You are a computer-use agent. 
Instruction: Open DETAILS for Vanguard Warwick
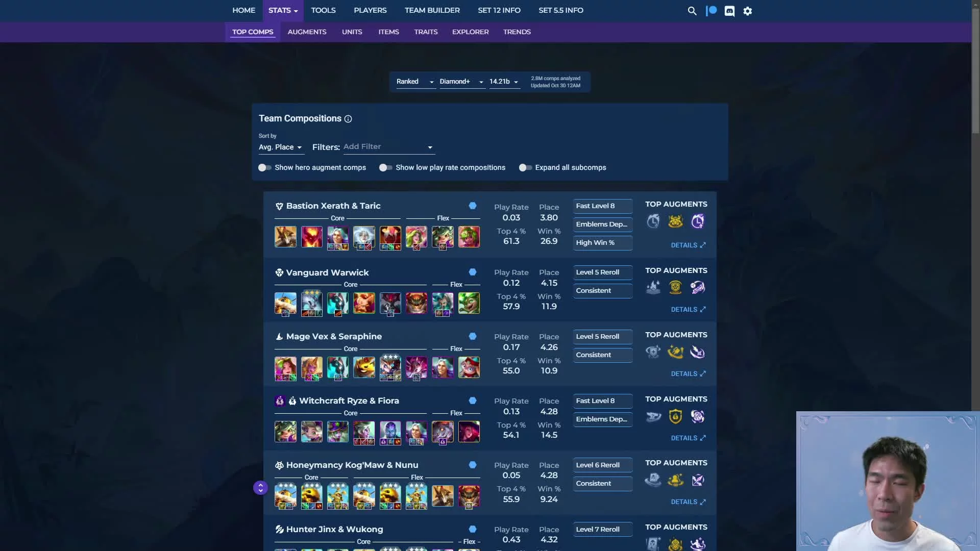(688, 310)
